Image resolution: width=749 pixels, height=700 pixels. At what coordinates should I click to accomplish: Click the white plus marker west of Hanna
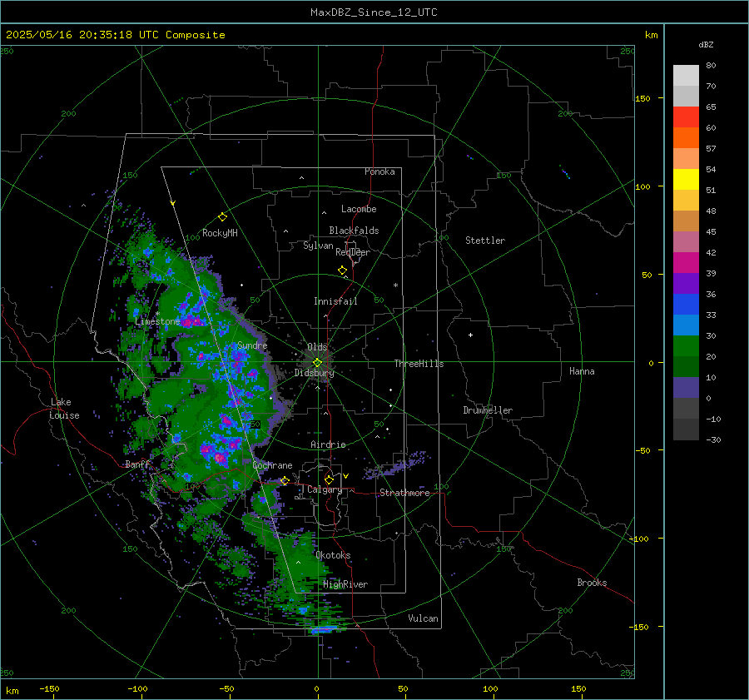470,335
